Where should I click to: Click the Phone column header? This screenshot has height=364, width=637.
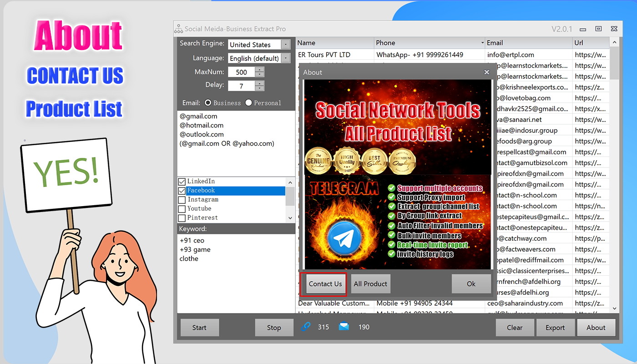pyautogui.click(x=430, y=43)
